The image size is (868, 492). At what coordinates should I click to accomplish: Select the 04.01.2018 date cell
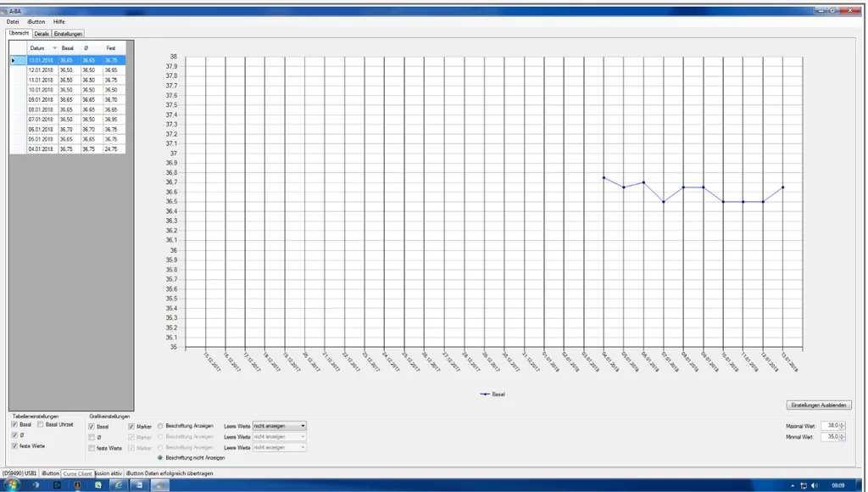(x=41, y=149)
